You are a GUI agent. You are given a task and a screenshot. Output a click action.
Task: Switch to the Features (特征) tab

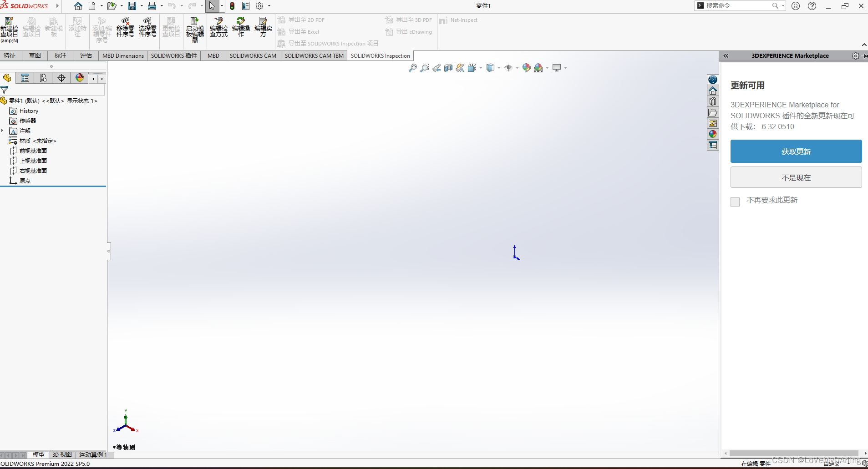pyautogui.click(x=10, y=55)
